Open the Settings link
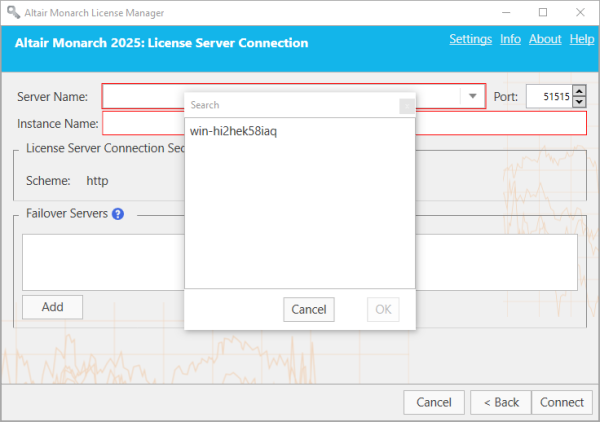 [470, 39]
